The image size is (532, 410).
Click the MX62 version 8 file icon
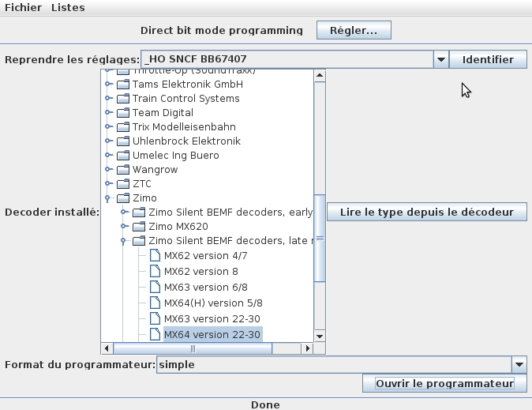(155, 271)
